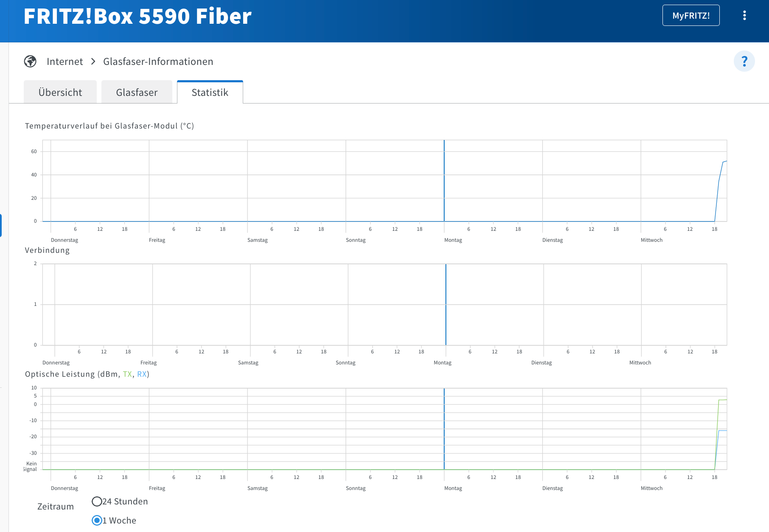
Task: Click the Verbindung chart heading
Action: point(47,250)
